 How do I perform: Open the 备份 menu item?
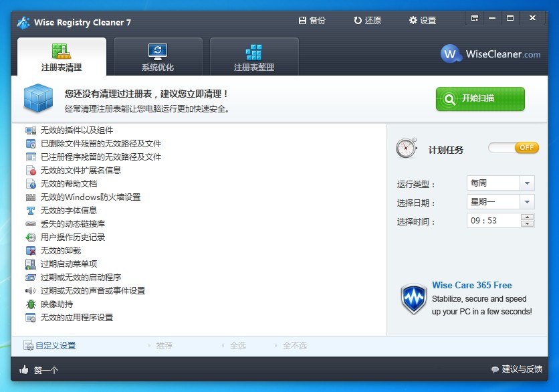[312, 20]
